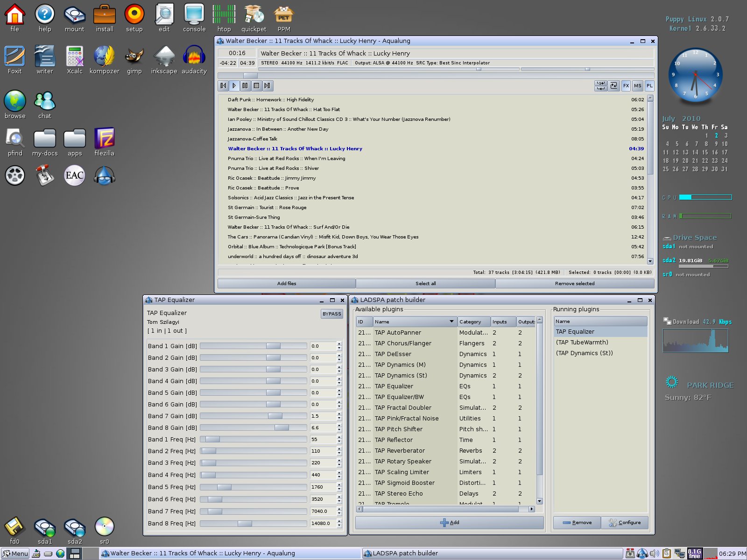Skip to next track in Aqualung
Image resolution: width=747 pixels, height=560 pixels.
coord(267,85)
